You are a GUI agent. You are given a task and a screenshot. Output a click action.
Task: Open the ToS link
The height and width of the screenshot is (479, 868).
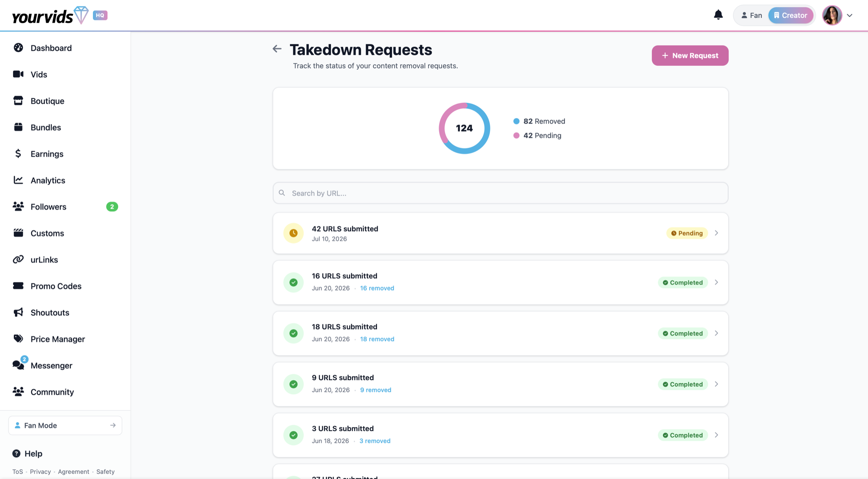18,472
